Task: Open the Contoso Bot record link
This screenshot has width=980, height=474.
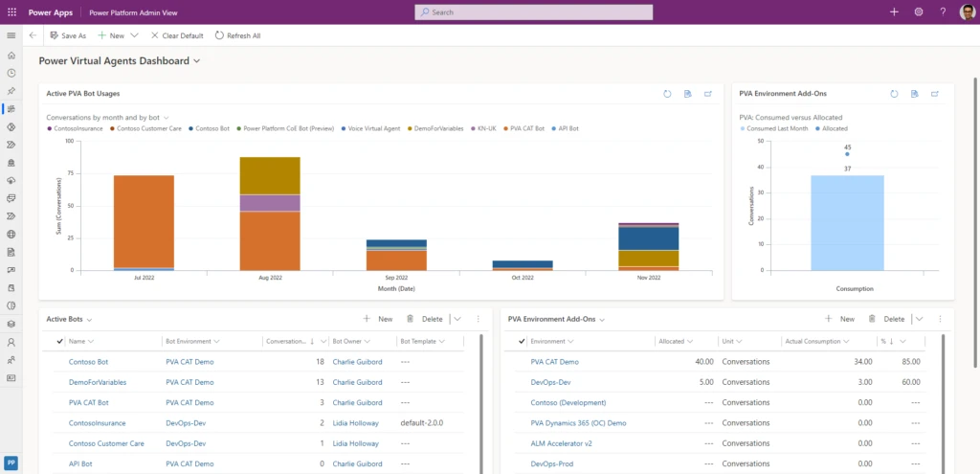Action: tap(88, 362)
